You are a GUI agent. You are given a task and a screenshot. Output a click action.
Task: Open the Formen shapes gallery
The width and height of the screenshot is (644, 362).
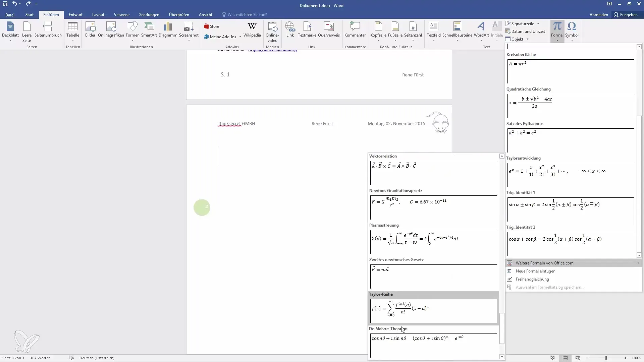click(132, 32)
